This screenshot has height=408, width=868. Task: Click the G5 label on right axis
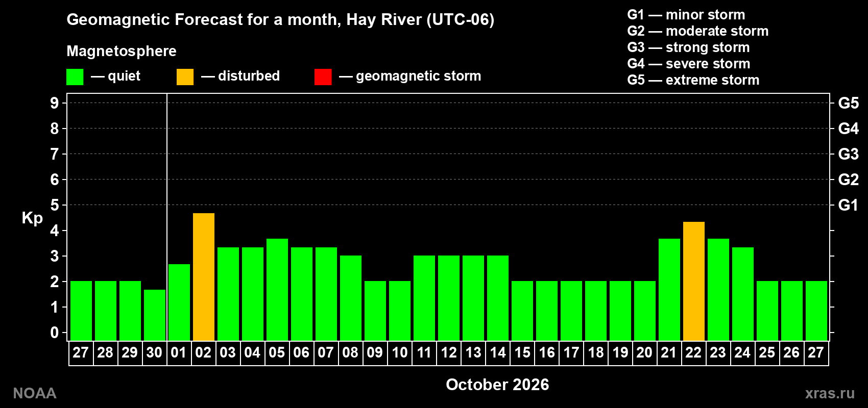(848, 103)
